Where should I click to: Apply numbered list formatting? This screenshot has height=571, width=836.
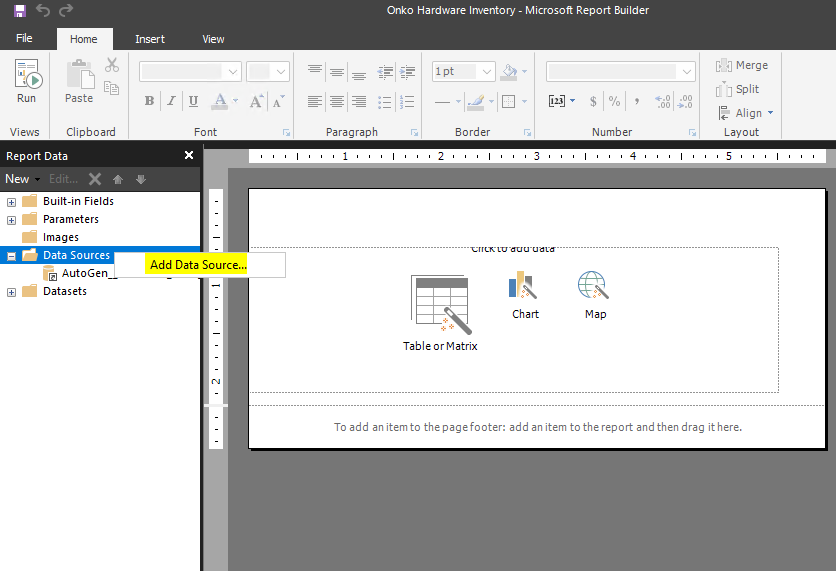pos(407,101)
